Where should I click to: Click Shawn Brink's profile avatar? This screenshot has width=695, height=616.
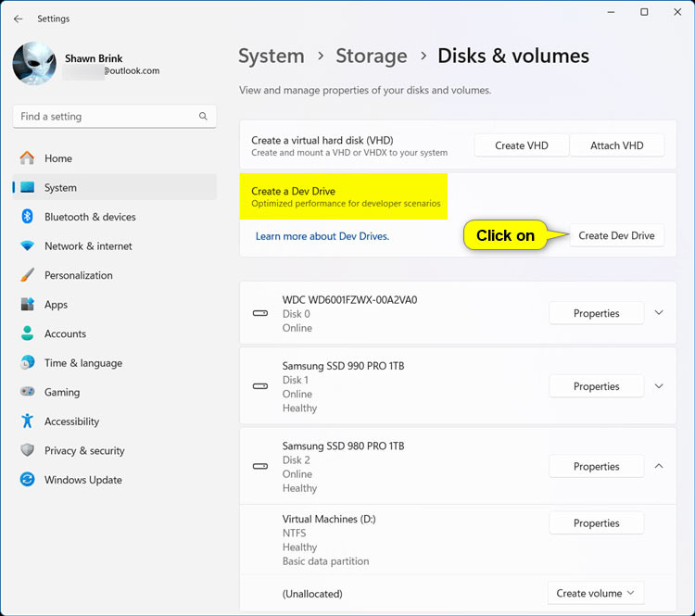tap(34, 63)
